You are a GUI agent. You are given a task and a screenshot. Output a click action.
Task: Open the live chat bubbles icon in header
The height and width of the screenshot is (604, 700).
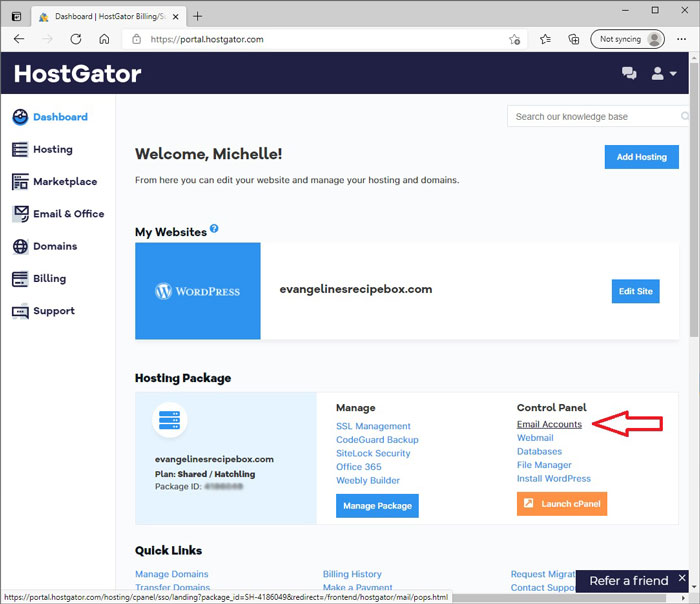coord(629,73)
